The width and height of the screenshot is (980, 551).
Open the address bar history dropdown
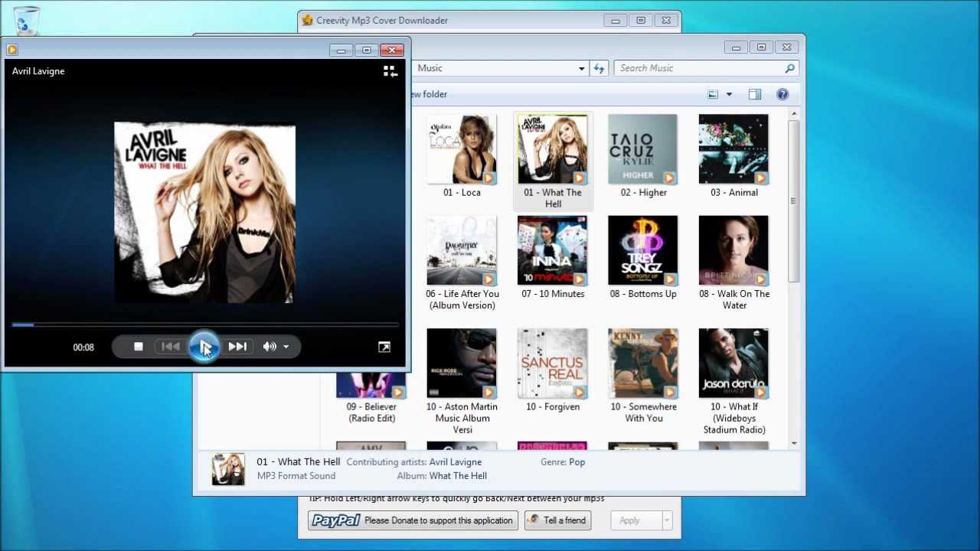tap(581, 68)
